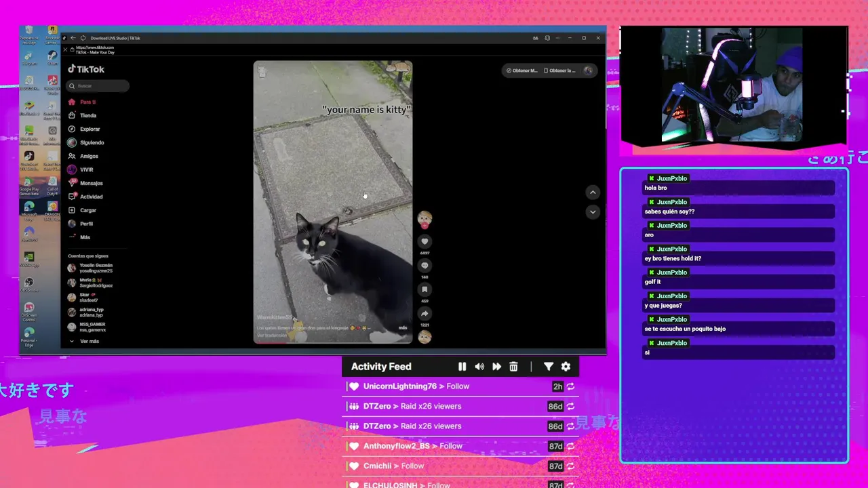Image resolution: width=868 pixels, height=488 pixels.
Task: Open the Tienda shop page
Action: (82, 115)
